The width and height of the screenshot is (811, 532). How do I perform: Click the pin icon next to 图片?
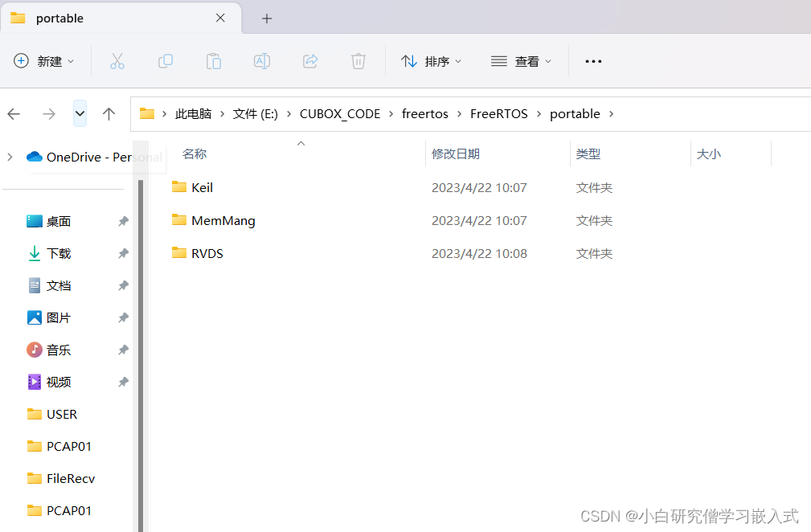[x=123, y=317]
